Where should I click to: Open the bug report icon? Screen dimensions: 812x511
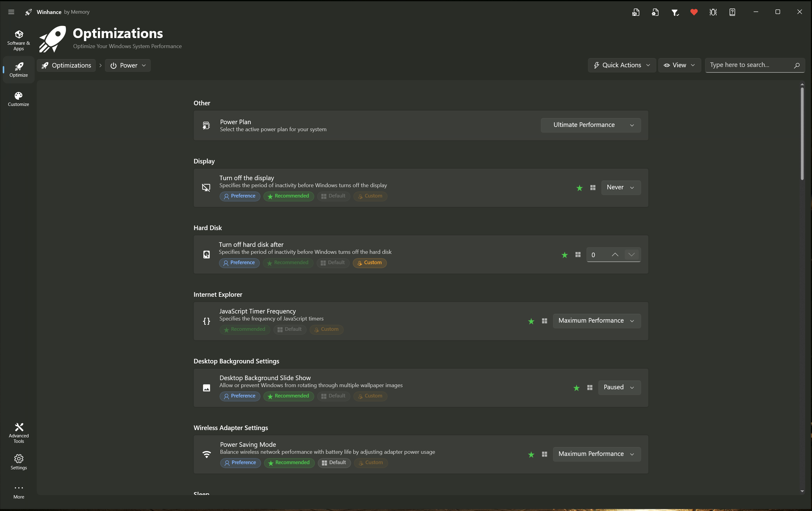click(713, 12)
